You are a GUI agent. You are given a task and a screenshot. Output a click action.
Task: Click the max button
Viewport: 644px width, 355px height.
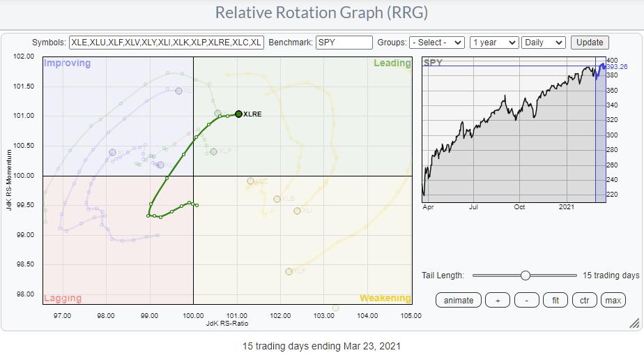613,301
